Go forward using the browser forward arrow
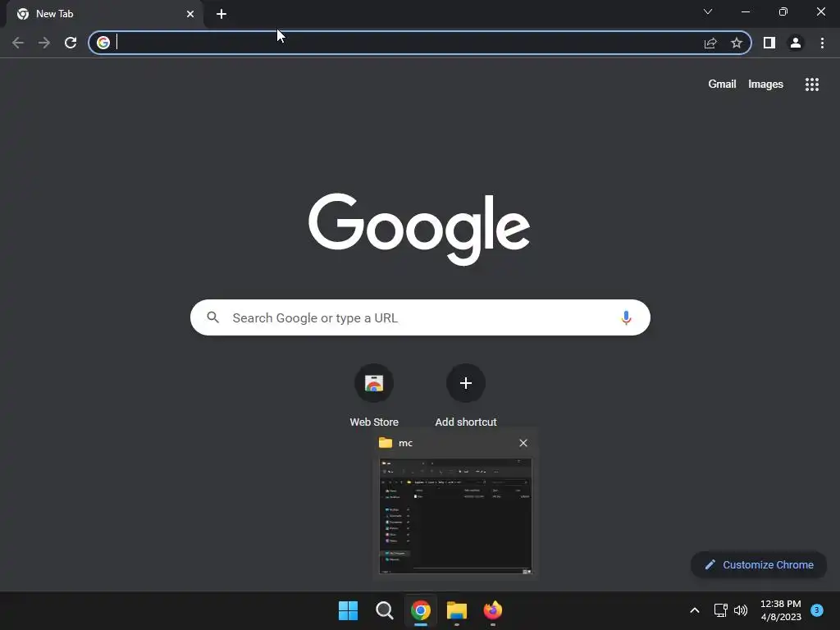The height and width of the screenshot is (630, 840). tap(44, 43)
